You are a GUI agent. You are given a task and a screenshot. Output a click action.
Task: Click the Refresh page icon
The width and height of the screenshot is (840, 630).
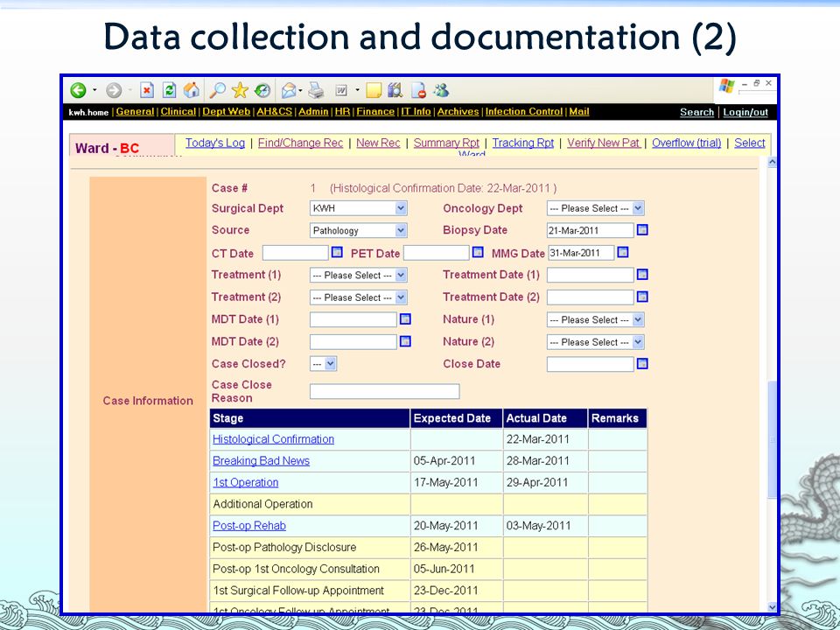(169, 90)
